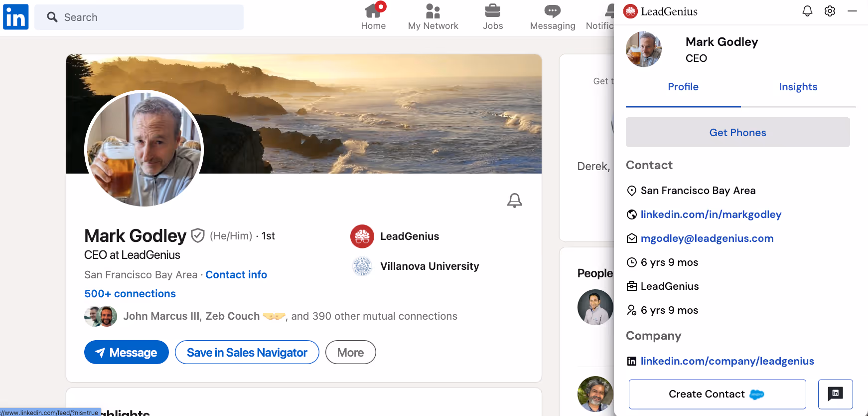The height and width of the screenshot is (416, 868).
Task: Click Save in Sales Navigator
Action: (x=247, y=352)
